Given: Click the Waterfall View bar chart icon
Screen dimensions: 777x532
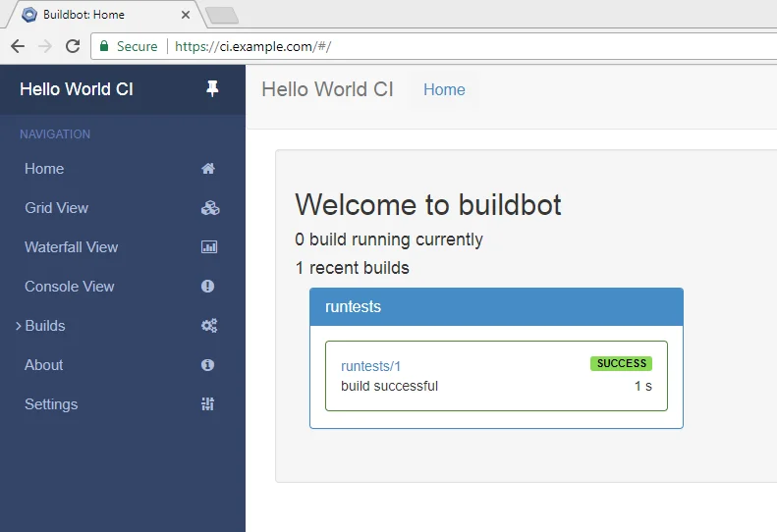Looking at the screenshot, I should coord(209,246).
